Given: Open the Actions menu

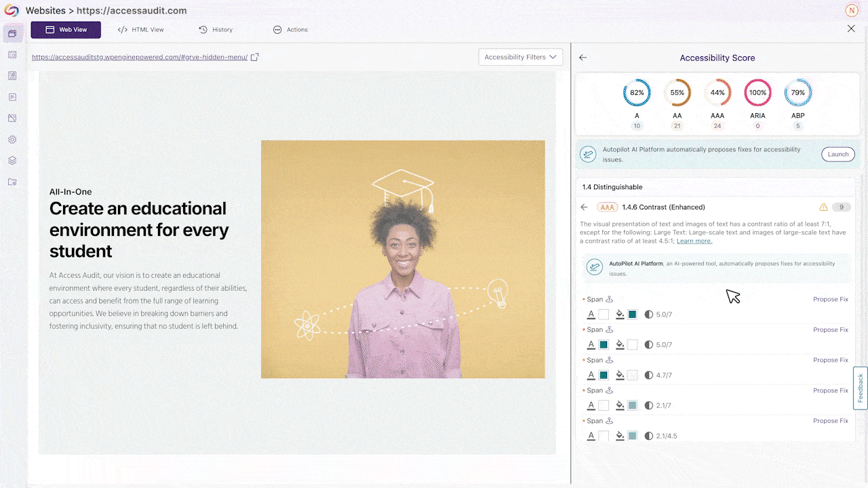Looking at the screenshot, I should tap(290, 30).
